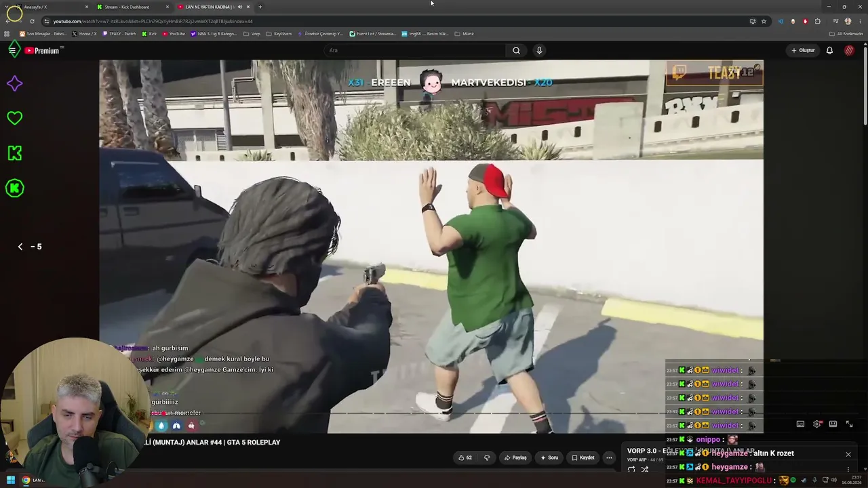Enter fullscreen video mode
Screen dimensions: 868x488
(x=849, y=424)
